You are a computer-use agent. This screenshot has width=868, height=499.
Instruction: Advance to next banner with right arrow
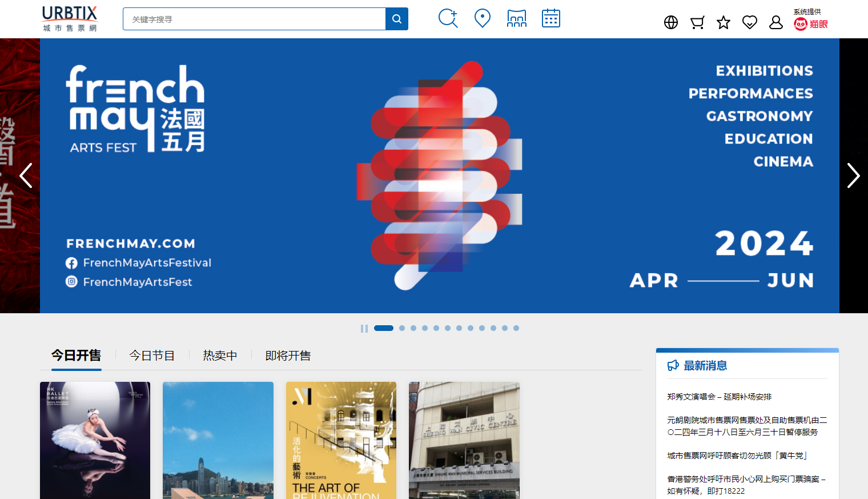[x=853, y=175]
